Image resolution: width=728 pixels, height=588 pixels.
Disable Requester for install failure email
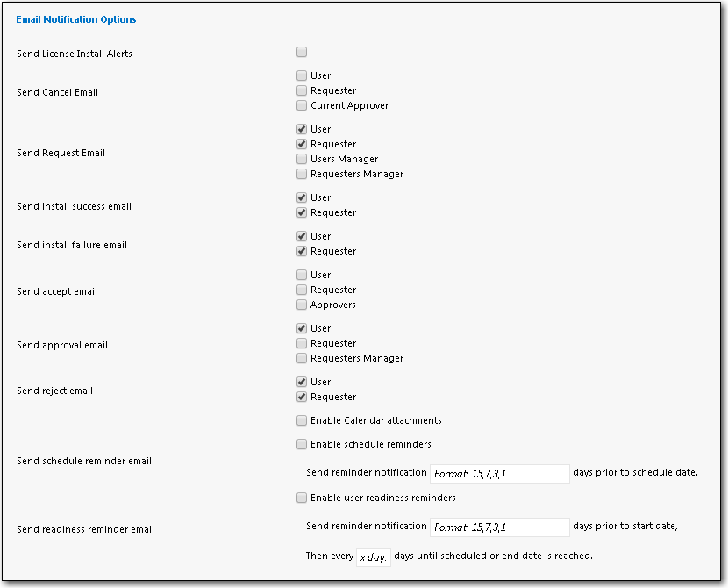coord(302,251)
